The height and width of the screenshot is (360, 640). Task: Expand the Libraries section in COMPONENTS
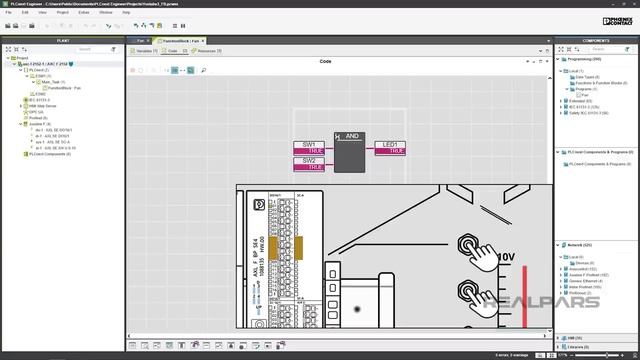pyautogui.click(x=558, y=347)
